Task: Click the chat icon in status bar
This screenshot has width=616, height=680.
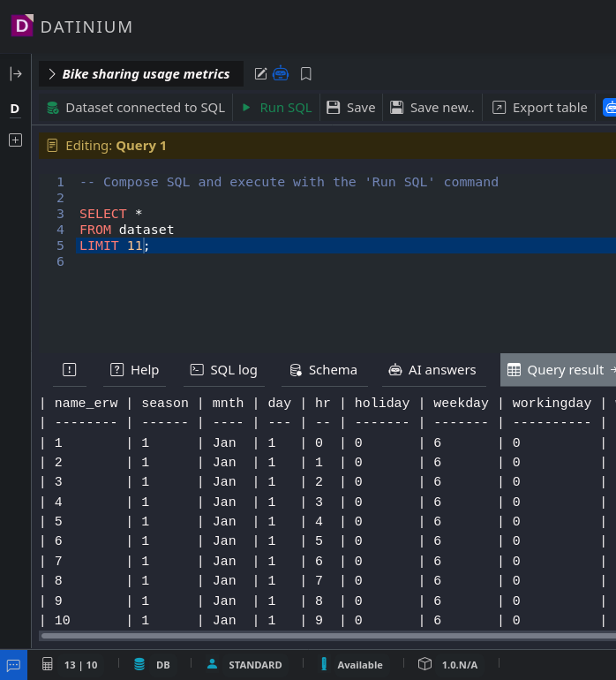Action: 13,665
